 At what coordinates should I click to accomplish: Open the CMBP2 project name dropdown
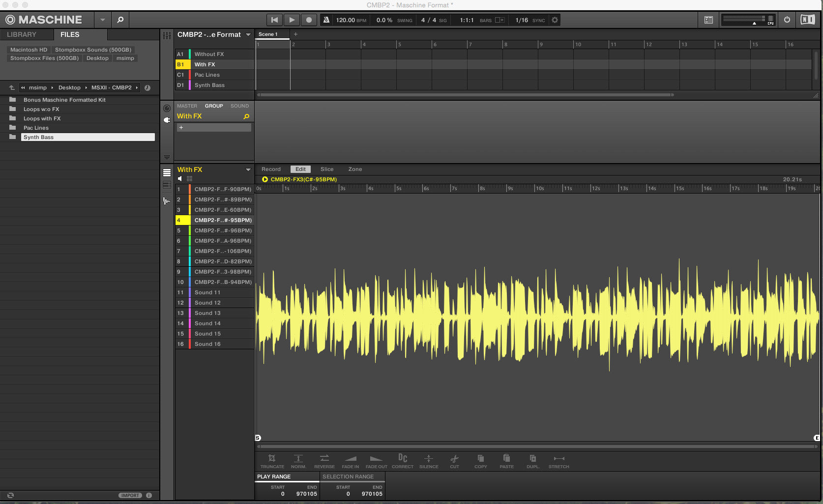pyautogui.click(x=248, y=35)
